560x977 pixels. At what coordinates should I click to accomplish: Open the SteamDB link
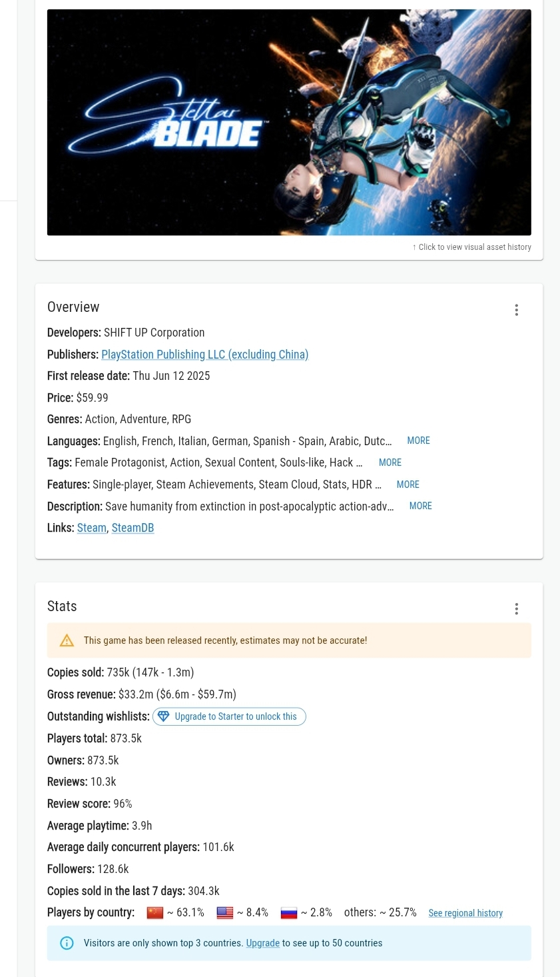[x=133, y=528]
